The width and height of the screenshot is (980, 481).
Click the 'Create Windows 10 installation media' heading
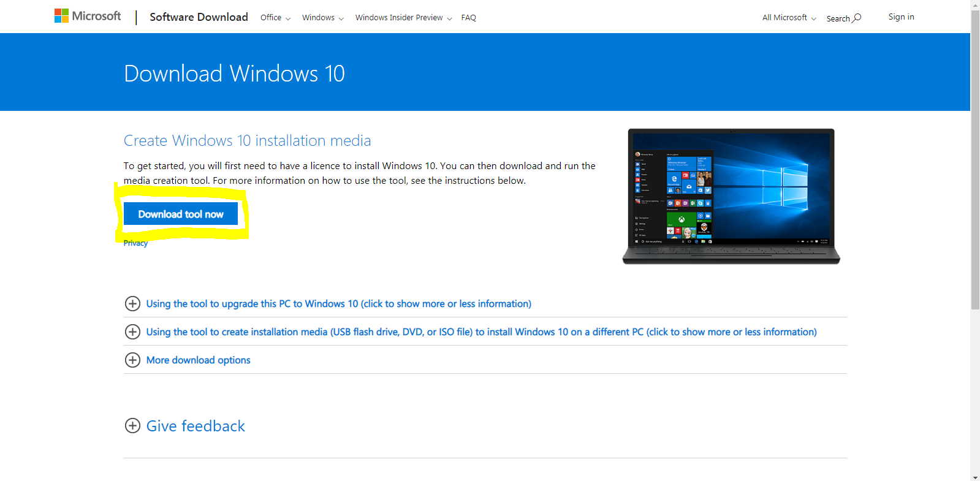pos(247,140)
